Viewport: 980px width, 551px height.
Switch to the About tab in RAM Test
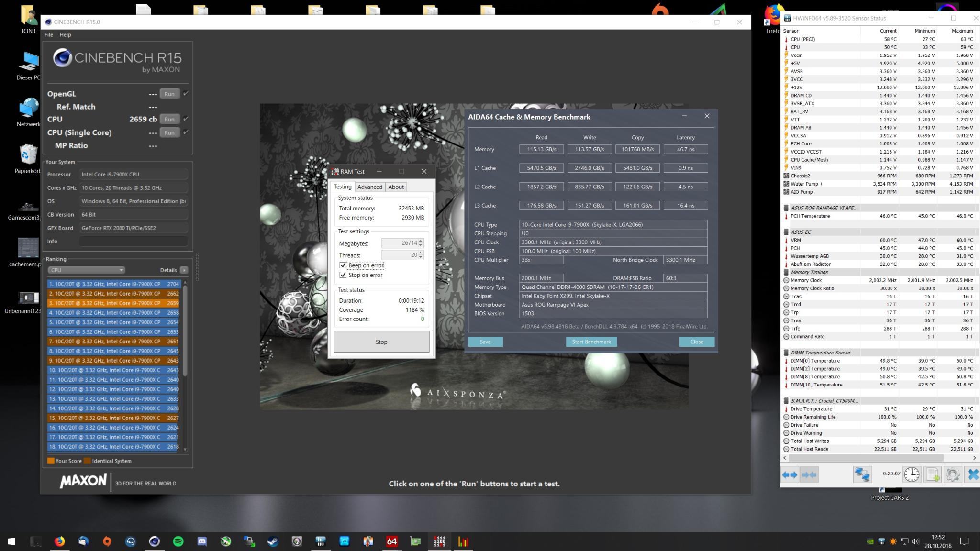(x=396, y=187)
